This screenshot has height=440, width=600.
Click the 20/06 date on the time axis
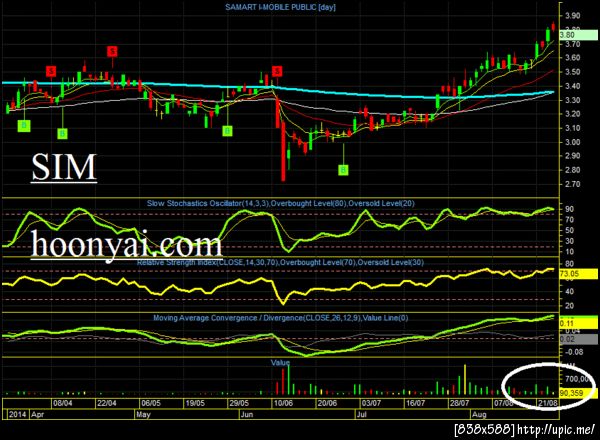point(328,403)
